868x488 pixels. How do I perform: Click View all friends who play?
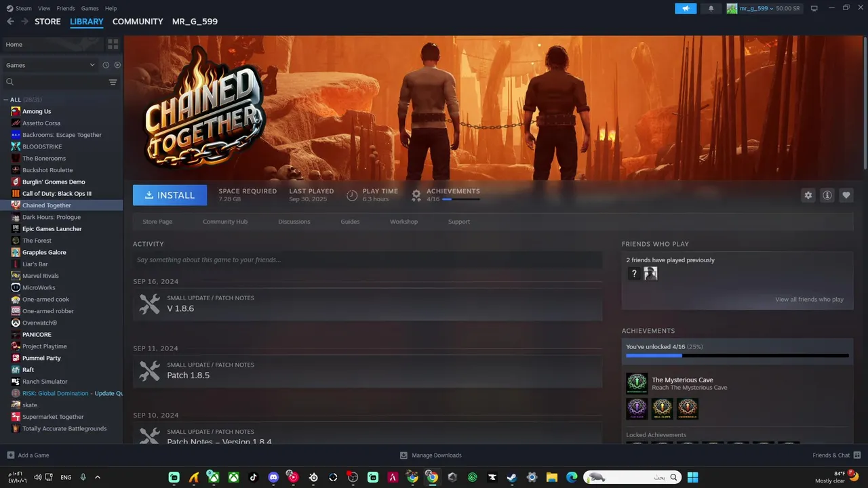(809, 300)
